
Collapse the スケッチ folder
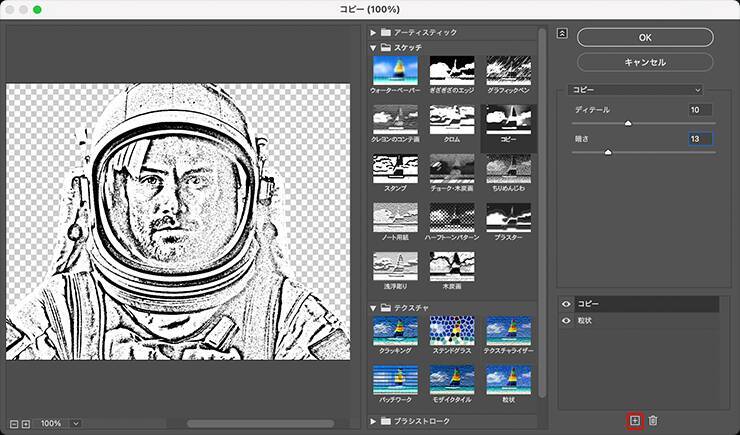pos(374,47)
